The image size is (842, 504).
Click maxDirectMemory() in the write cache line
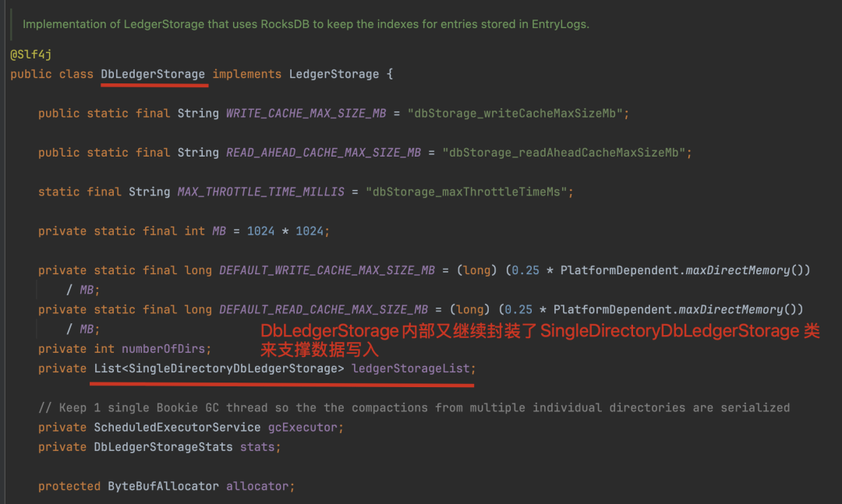coord(745,270)
